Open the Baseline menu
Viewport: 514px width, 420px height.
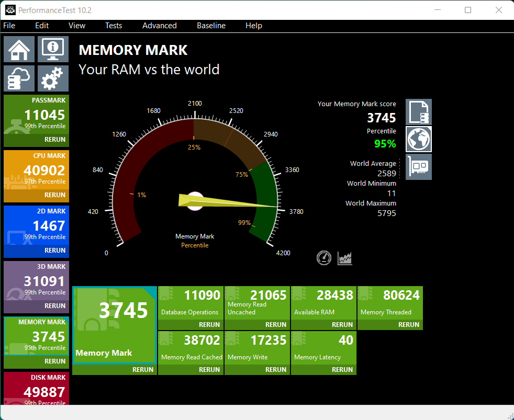[x=211, y=26]
